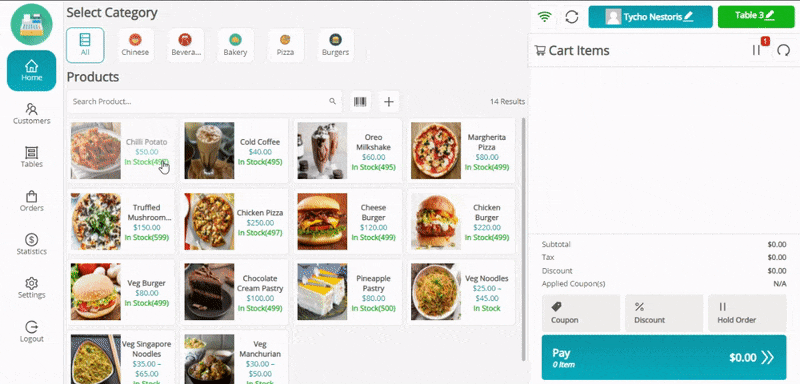The width and height of the screenshot is (800, 384).
Task: Select the All category
Action: tap(85, 45)
